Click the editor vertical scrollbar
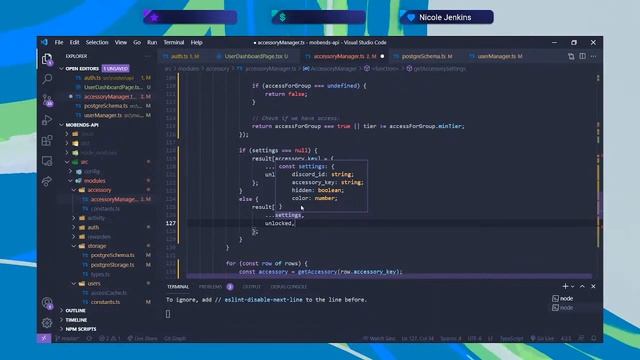The image size is (640, 360). [599, 176]
